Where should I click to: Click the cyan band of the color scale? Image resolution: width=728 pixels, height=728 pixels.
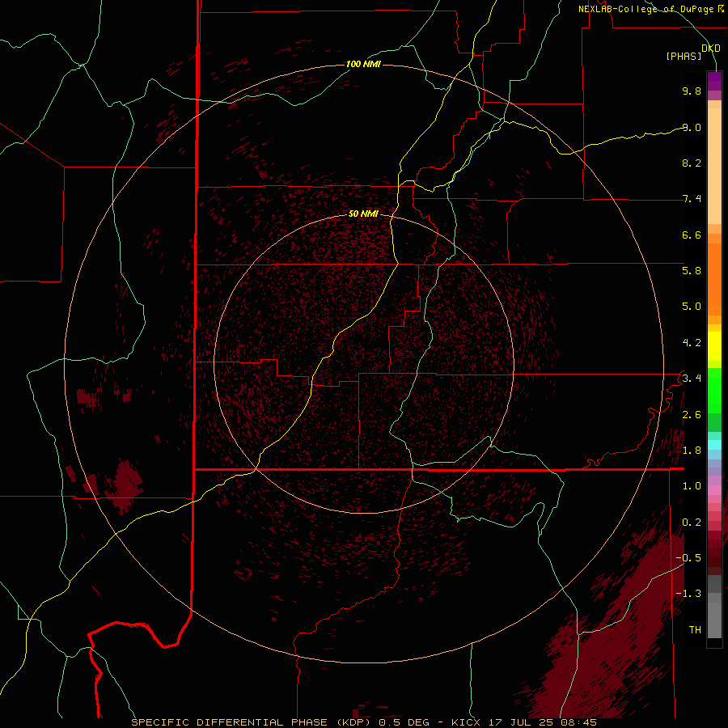tap(714, 445)
